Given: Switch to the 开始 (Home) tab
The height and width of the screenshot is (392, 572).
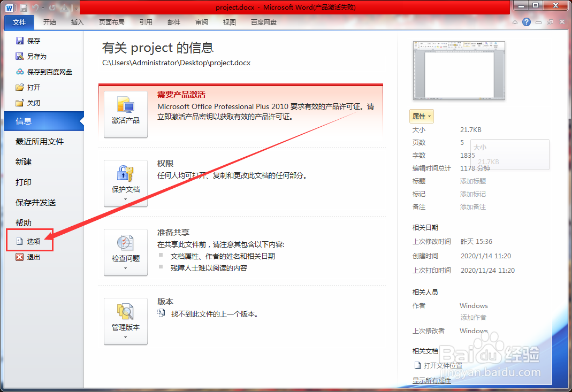Looking at the screenshot, I should click(x=50, y=22).
